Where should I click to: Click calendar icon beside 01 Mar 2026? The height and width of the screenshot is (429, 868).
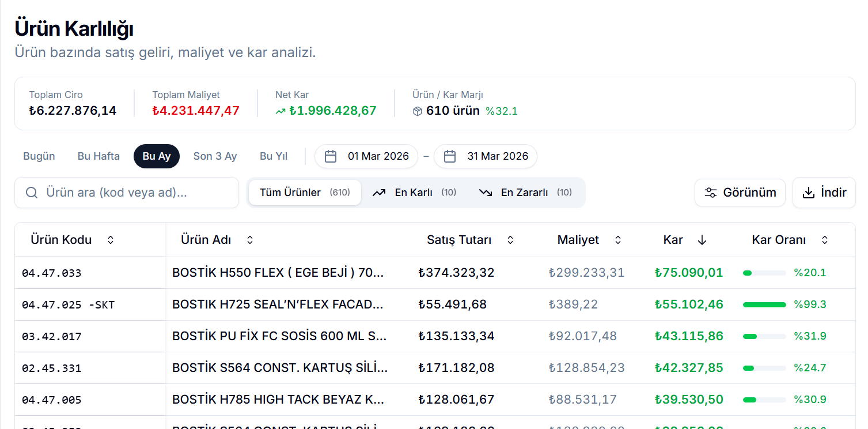[331, 156]
